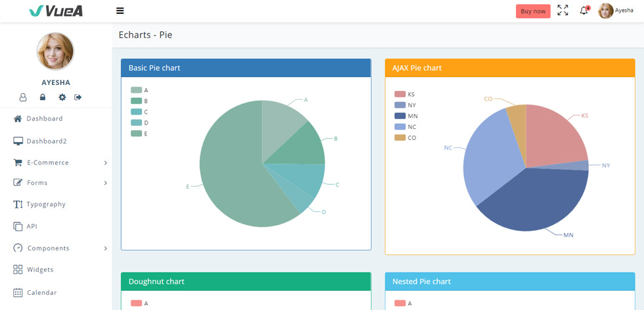
Task: Click the user profile icon under AYESHA
Action: [x=23, y=97]
